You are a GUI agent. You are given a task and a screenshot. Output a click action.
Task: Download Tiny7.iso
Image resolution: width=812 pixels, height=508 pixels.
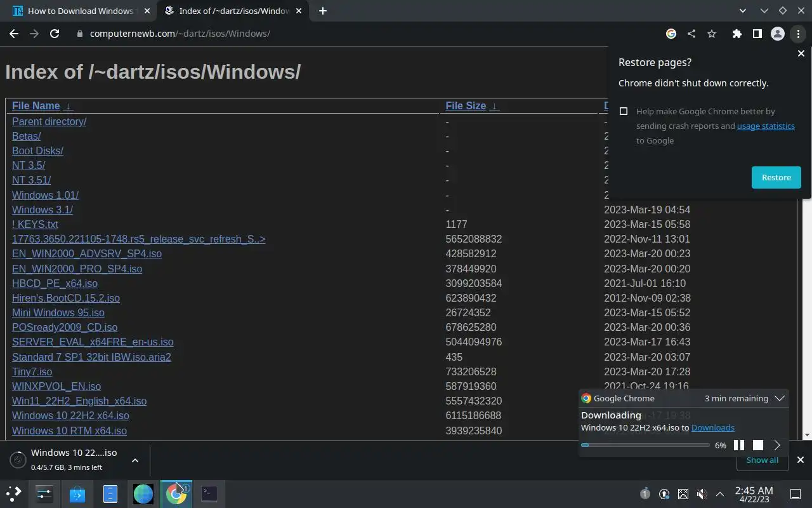[32, 372]
